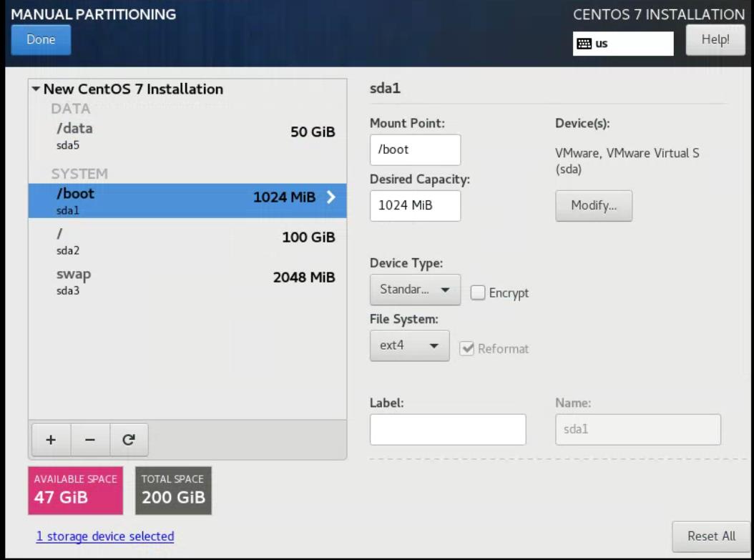
Task: Click the CENTOS 7 INSTALLATION title
Action: point(659,14)
